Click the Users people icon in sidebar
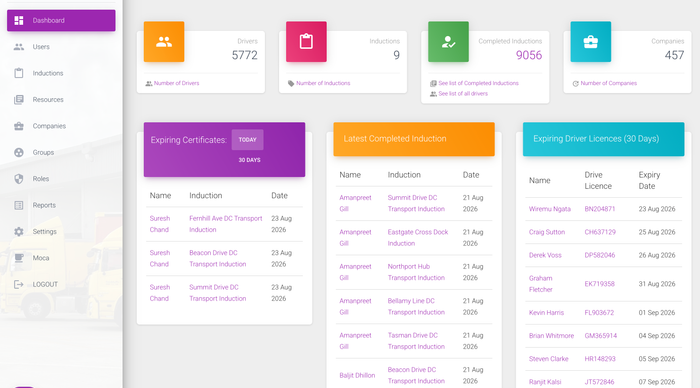Image resolution: width=700 pixels, height=388 pixels. (19, 47)
